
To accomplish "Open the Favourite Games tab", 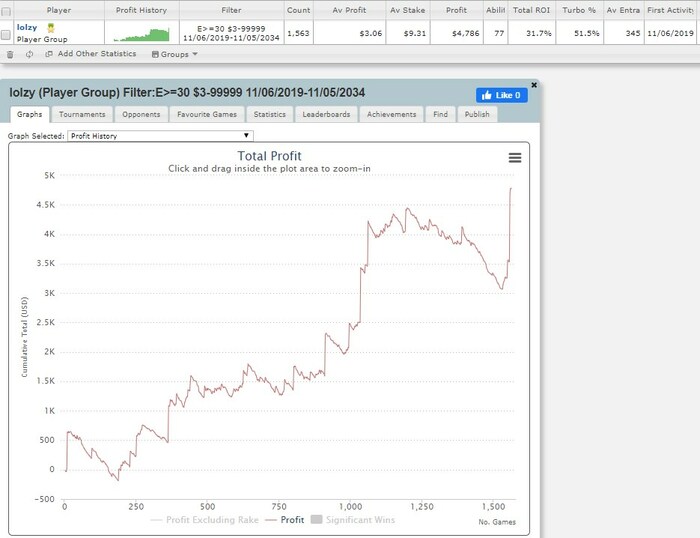I will [207, 114].
